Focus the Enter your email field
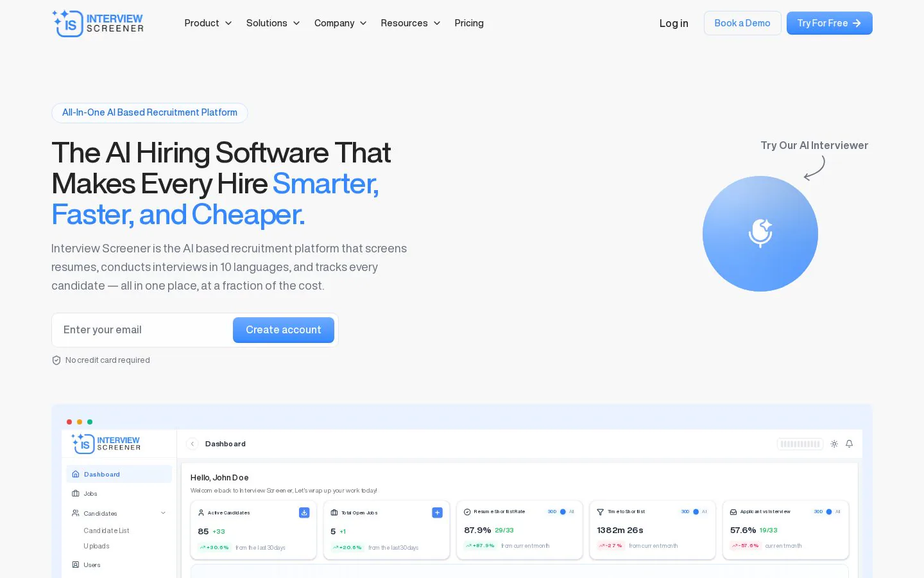 click(142, 330)
